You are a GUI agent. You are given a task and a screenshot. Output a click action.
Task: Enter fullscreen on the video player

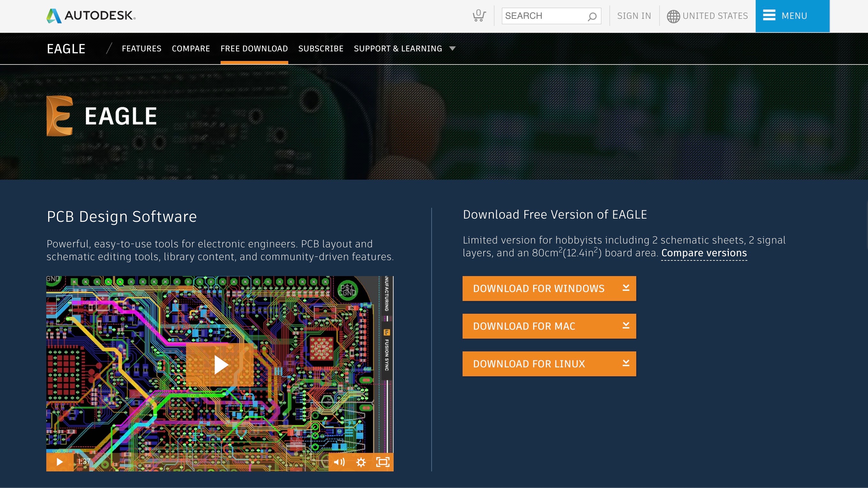pyautogui.click(x=382, y=462)
